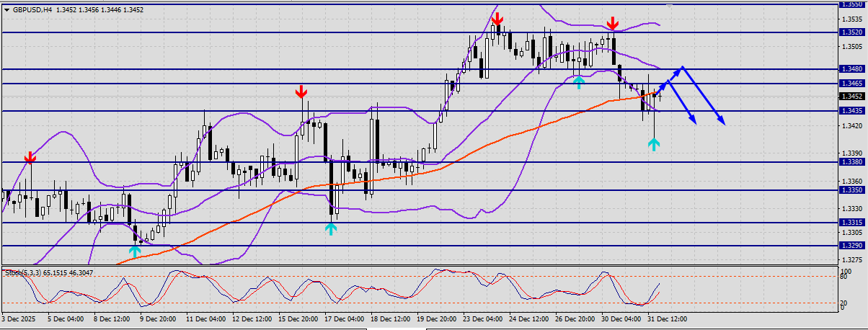Click the GBPUSD,H4 chart title text
Image resolution: width=868 pixels, height=330 pixels.
(32, 11)
